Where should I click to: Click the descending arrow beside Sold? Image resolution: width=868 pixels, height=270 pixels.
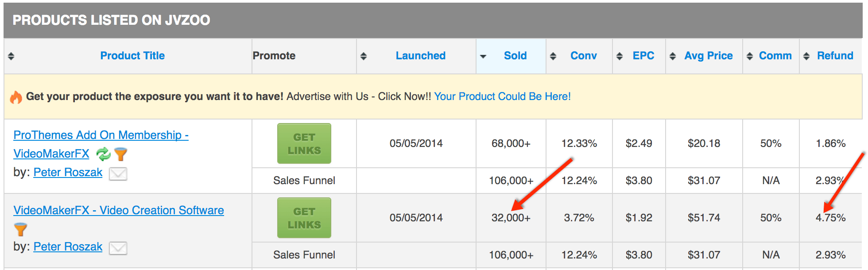[x=483, y=57]
